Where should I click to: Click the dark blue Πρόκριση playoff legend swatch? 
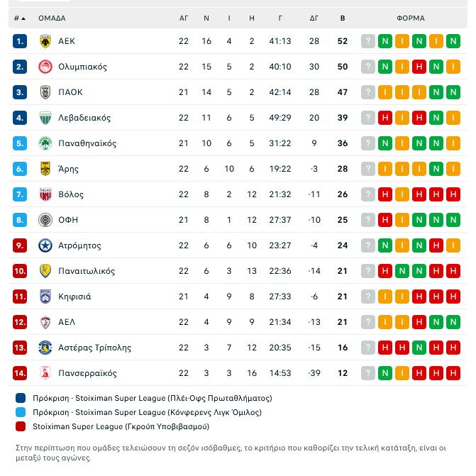click(21, 398)
